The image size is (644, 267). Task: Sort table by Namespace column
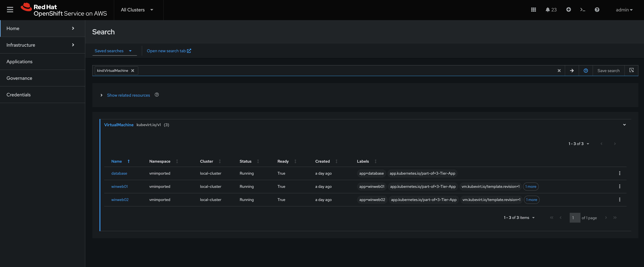pyautogui.click(x=163, y=161)
